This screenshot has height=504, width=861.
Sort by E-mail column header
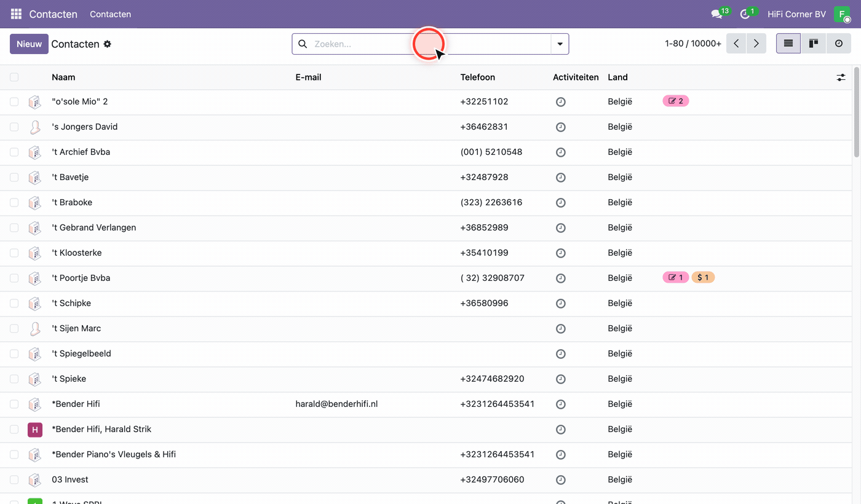pos(308,77)
